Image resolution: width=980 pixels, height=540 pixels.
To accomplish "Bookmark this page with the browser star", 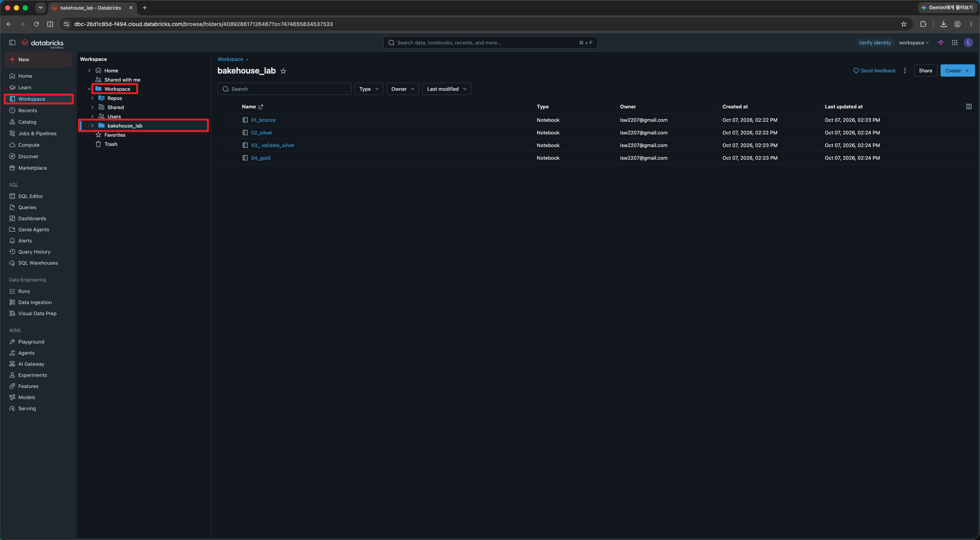I will [x=904, y=24].
